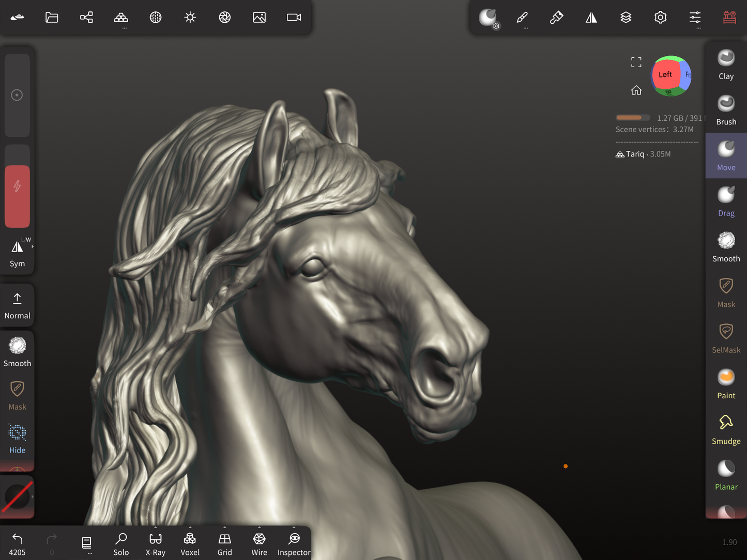The width and height of the screenshot is (747, 560).
Task: Toggle the Grid display
Action: 224,544
